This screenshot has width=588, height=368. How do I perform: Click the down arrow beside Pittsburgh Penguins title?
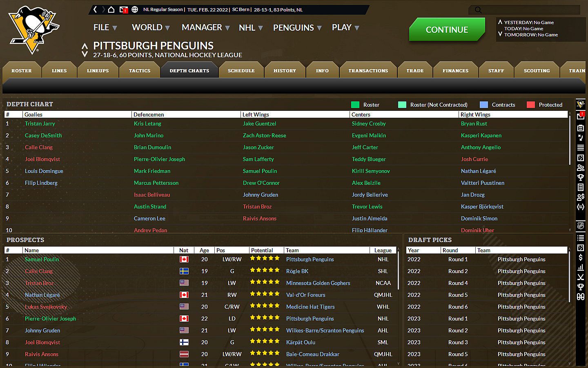tap(85, 54)
